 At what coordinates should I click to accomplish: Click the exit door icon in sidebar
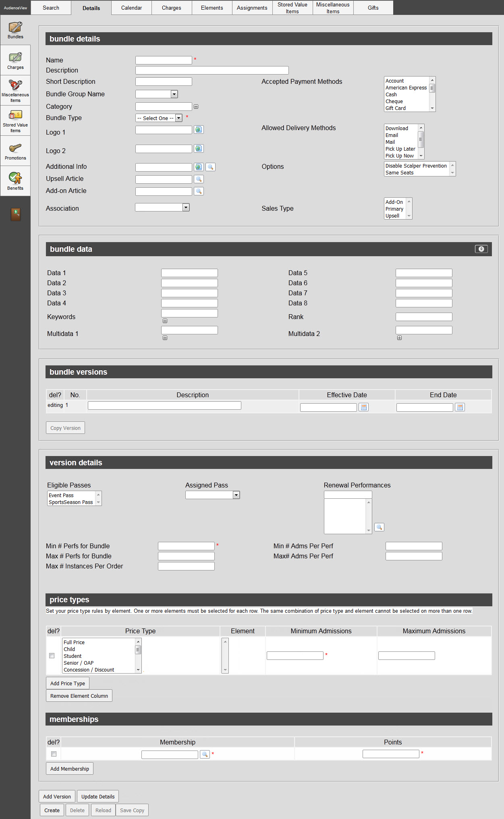pos(15,214)
